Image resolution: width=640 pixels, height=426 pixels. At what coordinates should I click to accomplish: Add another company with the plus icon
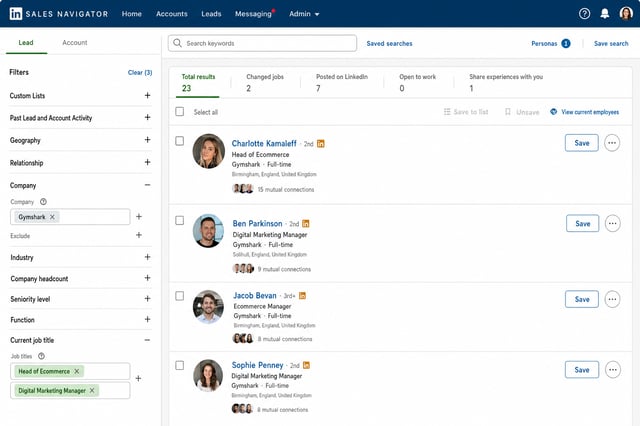click(x=139, y=216)
